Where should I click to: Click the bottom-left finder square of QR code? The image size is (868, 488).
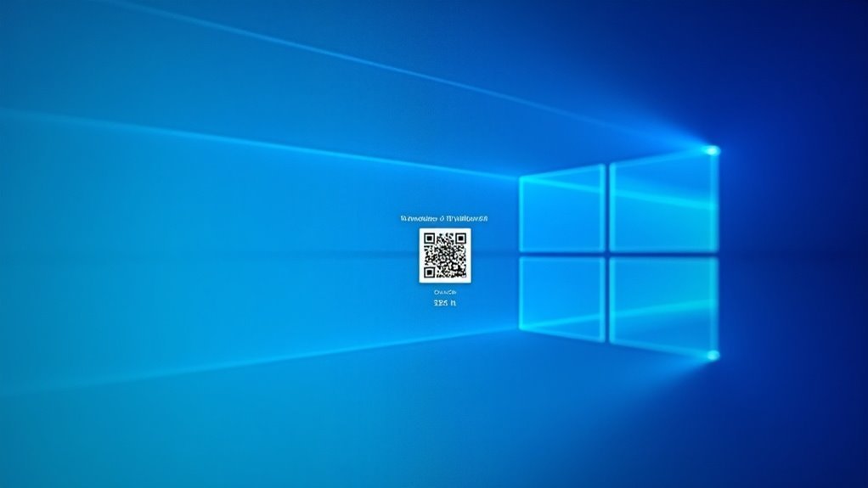pyautogui.click(x=429, y=272)
